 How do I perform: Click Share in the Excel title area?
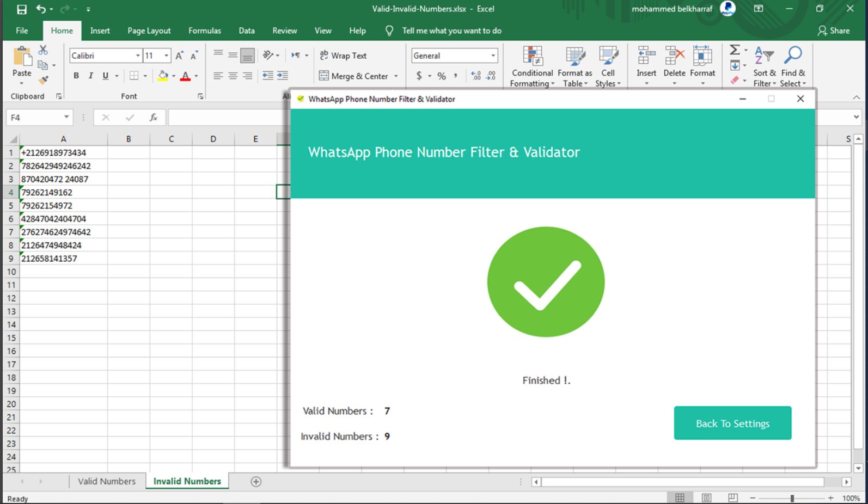(x=834, y=30)
